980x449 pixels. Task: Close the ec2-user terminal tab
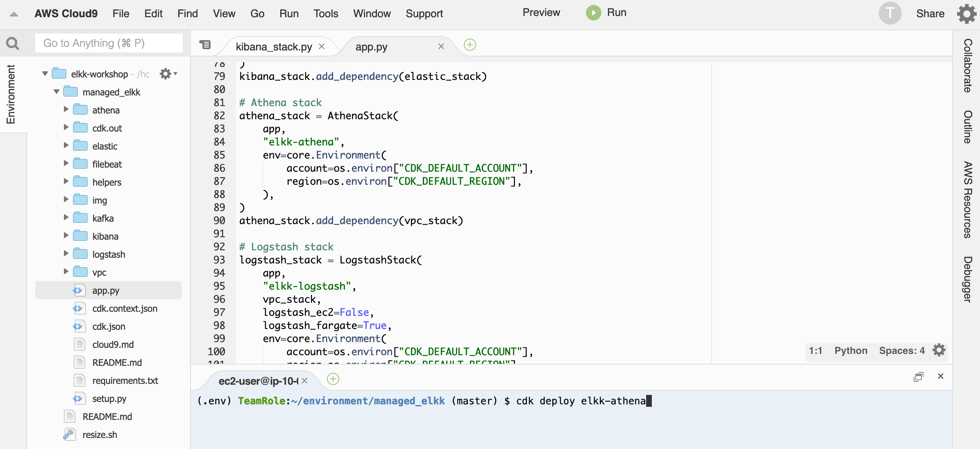[304, 381]
